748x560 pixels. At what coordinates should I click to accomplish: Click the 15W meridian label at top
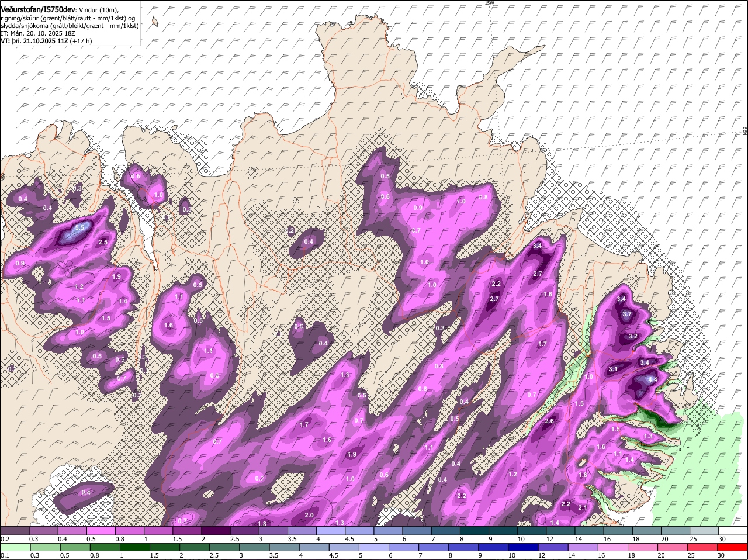click(489, 3)
